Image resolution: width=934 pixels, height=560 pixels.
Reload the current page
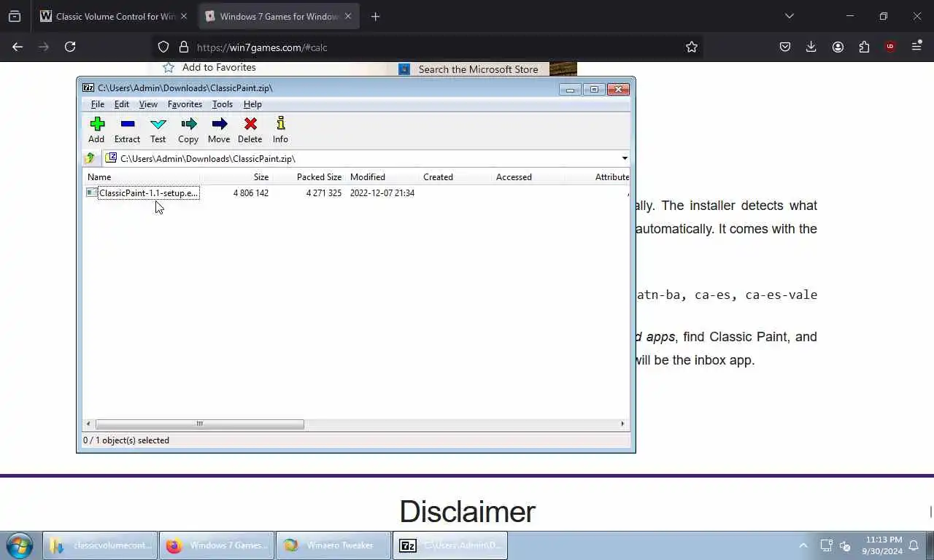[70, 47]
